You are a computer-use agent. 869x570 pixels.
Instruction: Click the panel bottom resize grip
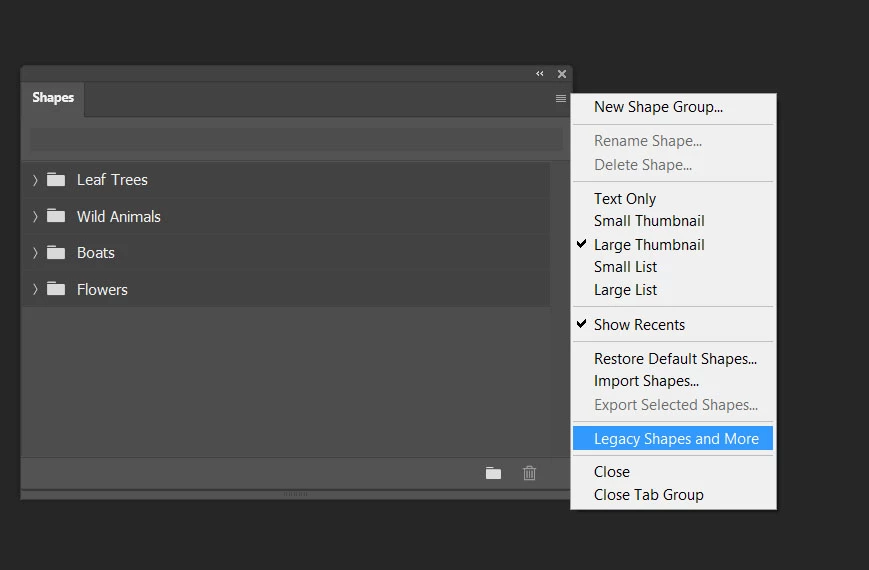[295, 493]
